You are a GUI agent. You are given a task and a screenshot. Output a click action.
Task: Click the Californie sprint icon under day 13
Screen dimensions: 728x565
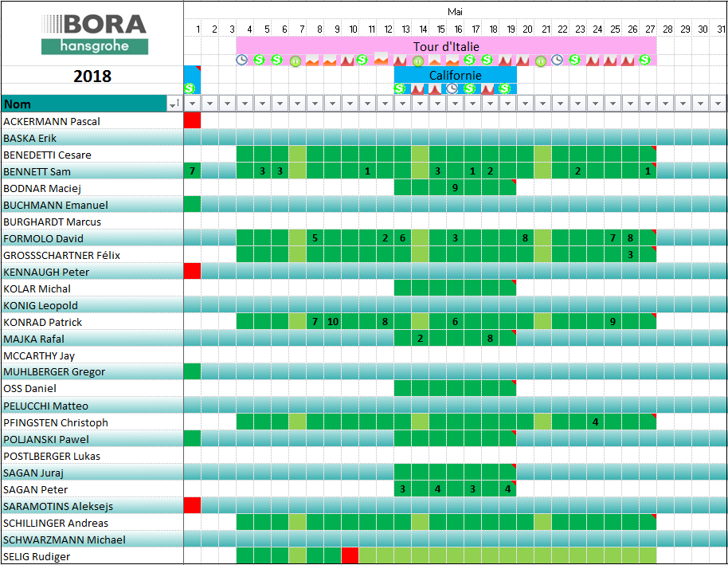(399, 88)
